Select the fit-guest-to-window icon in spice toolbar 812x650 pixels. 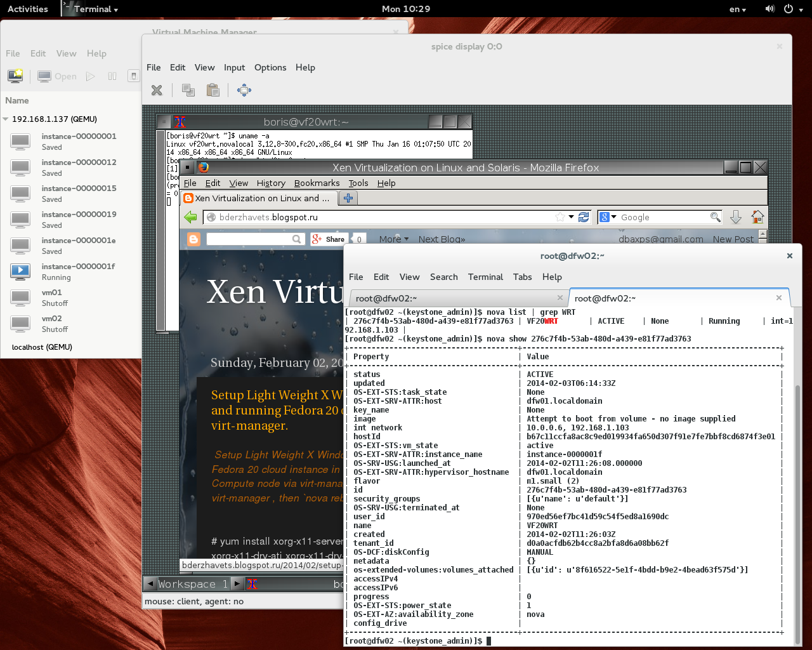(x=244, y=90)
